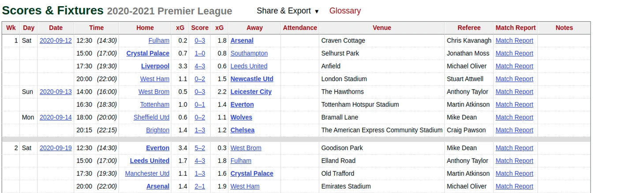Open Fulham vs Arsenal 0–3 score link

click(200, 41)
